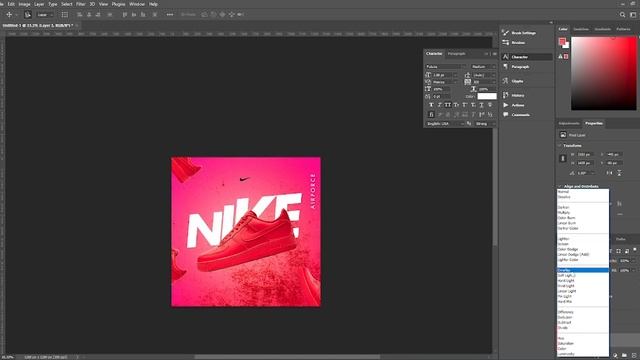Click the flip horizontal icon in Transform
The height and width of the screenshot is (360, 640).
609,173
